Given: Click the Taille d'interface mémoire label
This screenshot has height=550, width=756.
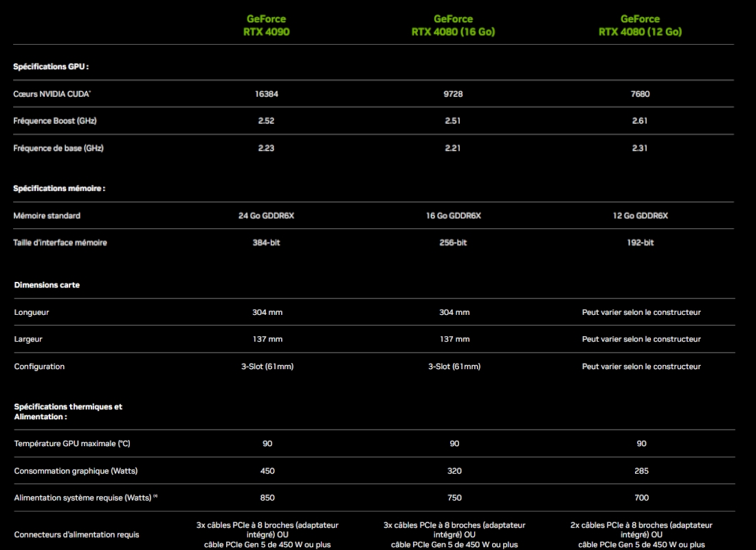Looking at the screenshot, I should click(x=60, y=243).
